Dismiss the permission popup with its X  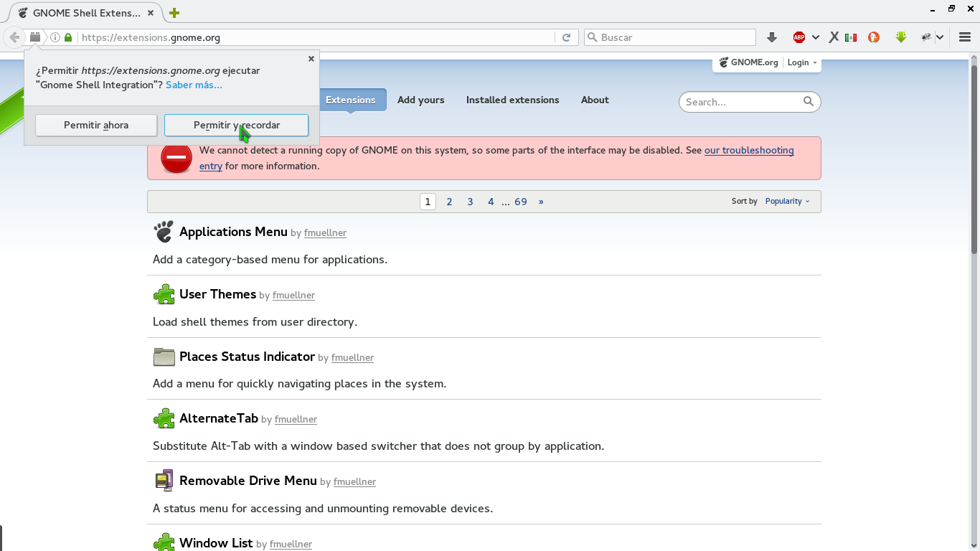(311, 59)
